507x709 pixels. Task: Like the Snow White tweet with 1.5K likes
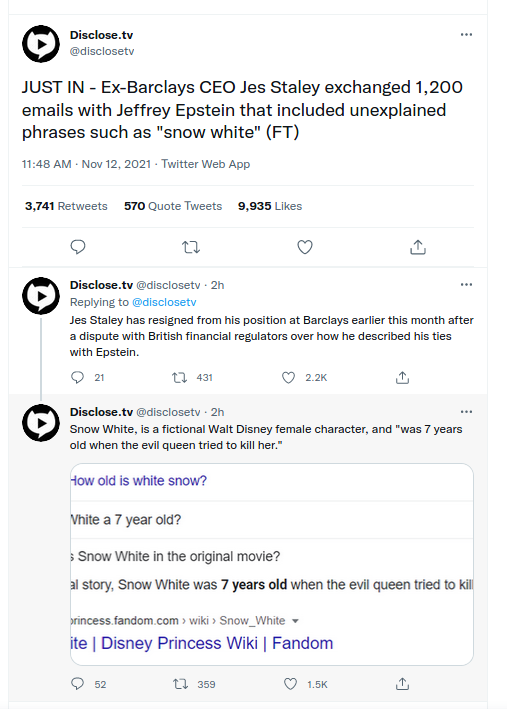(x=290, y=684)
